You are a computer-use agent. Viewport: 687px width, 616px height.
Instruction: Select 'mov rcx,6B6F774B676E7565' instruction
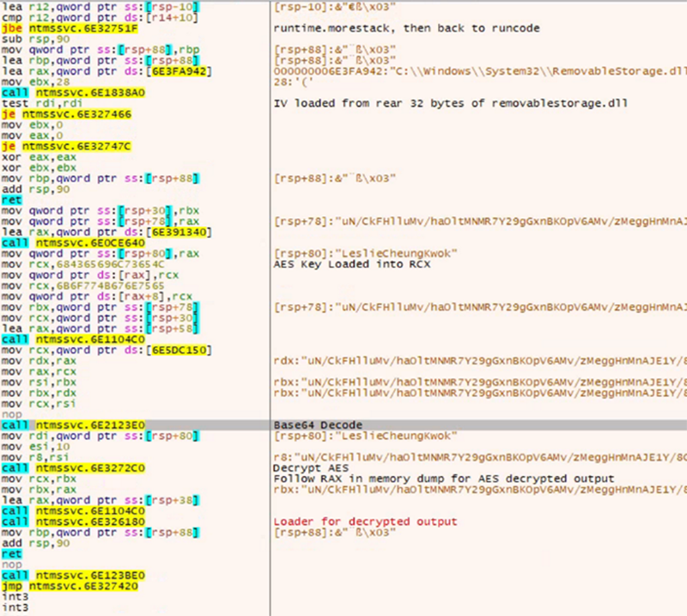point(83,286)
